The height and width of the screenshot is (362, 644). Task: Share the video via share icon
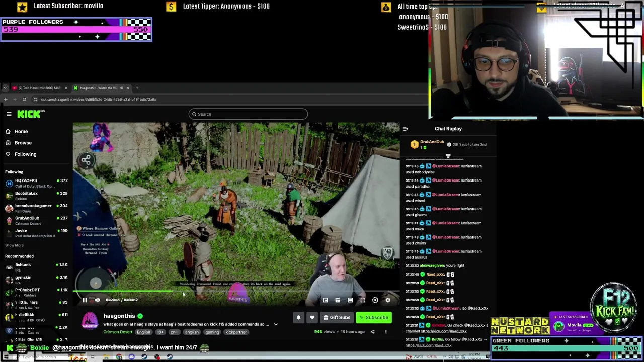(x=372, y=332)
